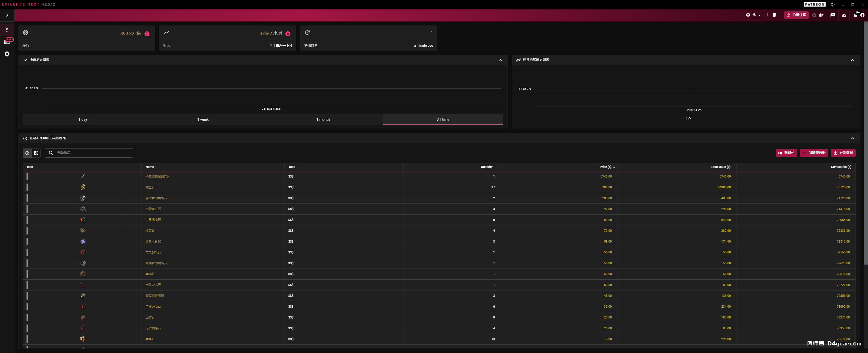
Task: Open profile settings gear icon
Action: (748, 15)
